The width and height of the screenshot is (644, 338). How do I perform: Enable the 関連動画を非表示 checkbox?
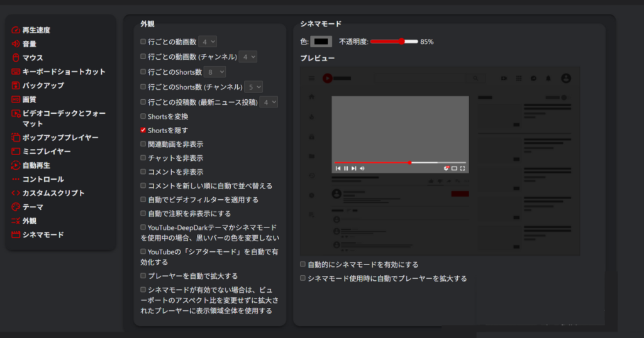click(143, 144)
